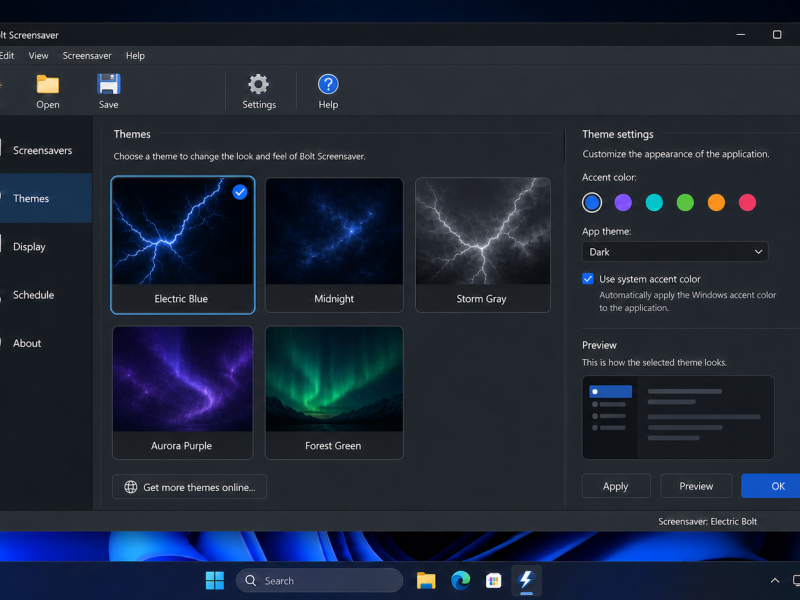Screen dimensions: 800x600
Task: Pick the green accent color
Action: click(x=685, y=203)
